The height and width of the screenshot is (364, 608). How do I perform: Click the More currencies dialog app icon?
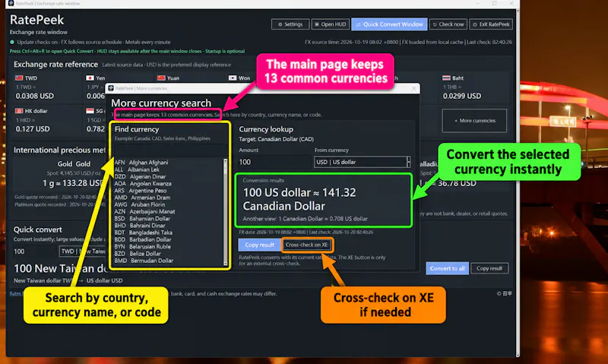tap(111, 88)
